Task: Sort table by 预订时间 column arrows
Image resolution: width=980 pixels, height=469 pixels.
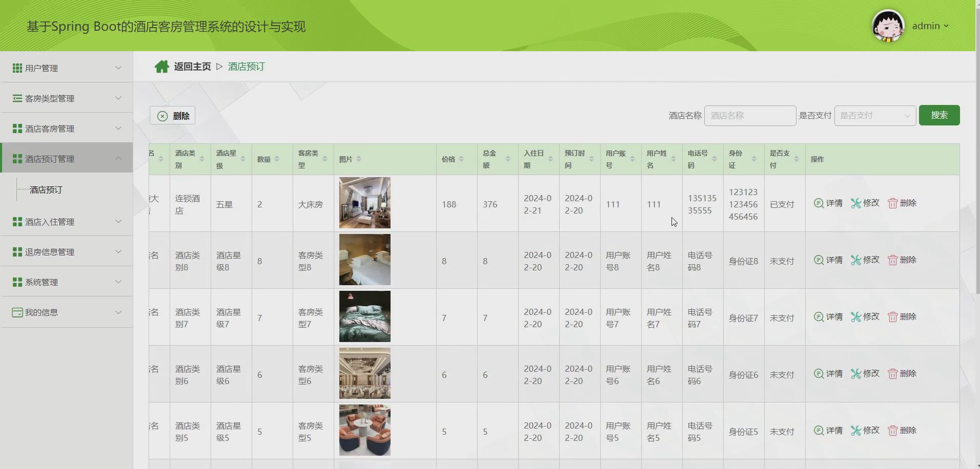Action: tap(591, 159)
